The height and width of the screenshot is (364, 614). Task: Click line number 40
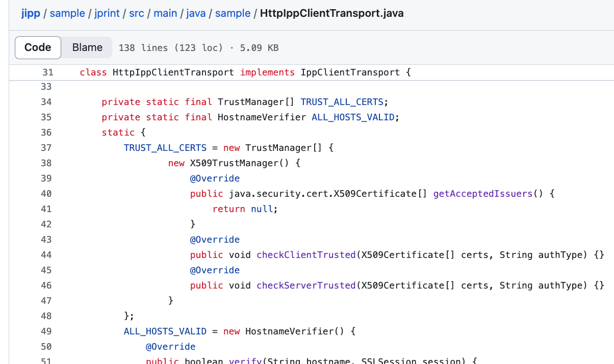46,194
